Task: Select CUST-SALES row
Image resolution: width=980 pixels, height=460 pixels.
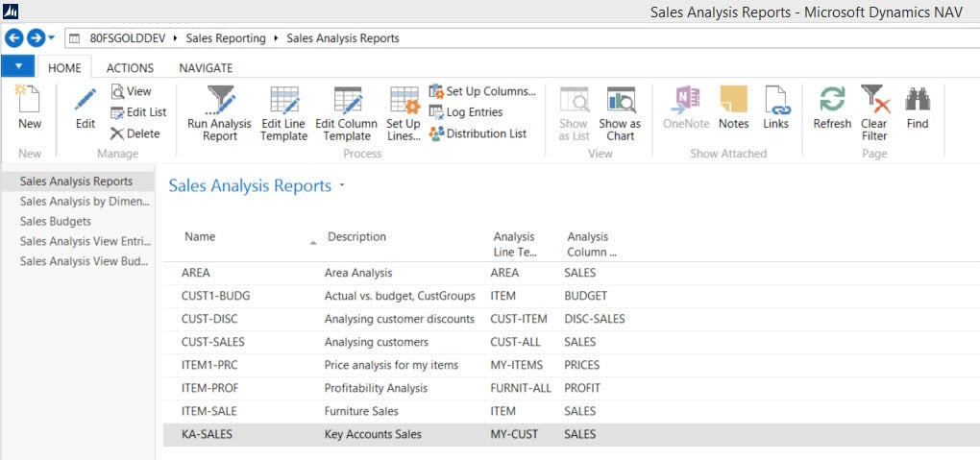Action: [x=572, y=342]
